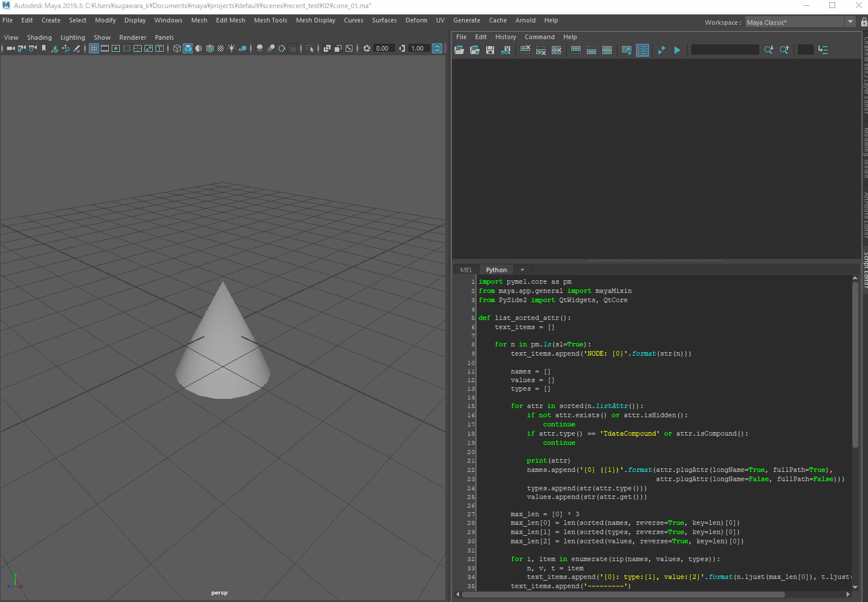868x602 pixels.
Task: Click the Multisample Anti-aliasing icon
Action: [x=282, y=48]
